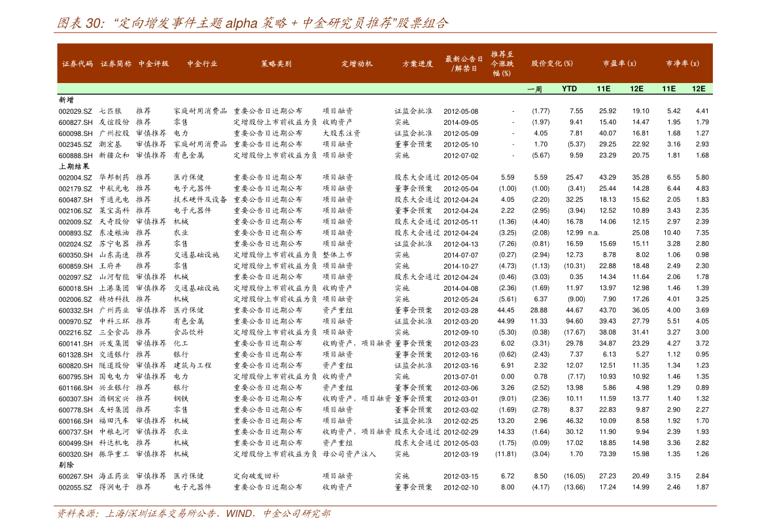779x532 pixels.
Task: Select the 中金评级 column header
Action: click(x=154, y=64)
